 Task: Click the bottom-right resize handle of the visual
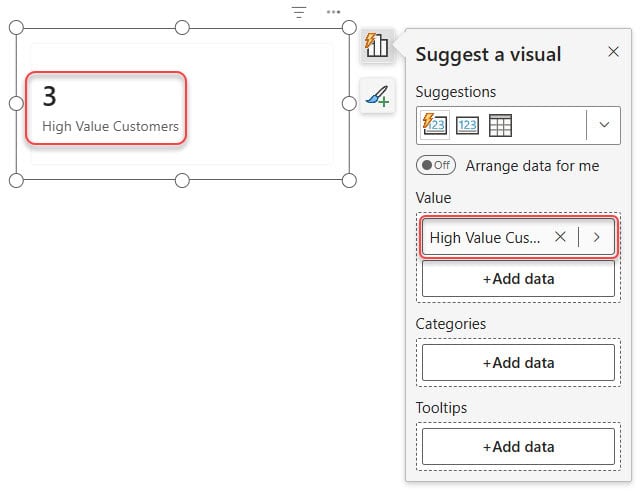click(349, 180)
